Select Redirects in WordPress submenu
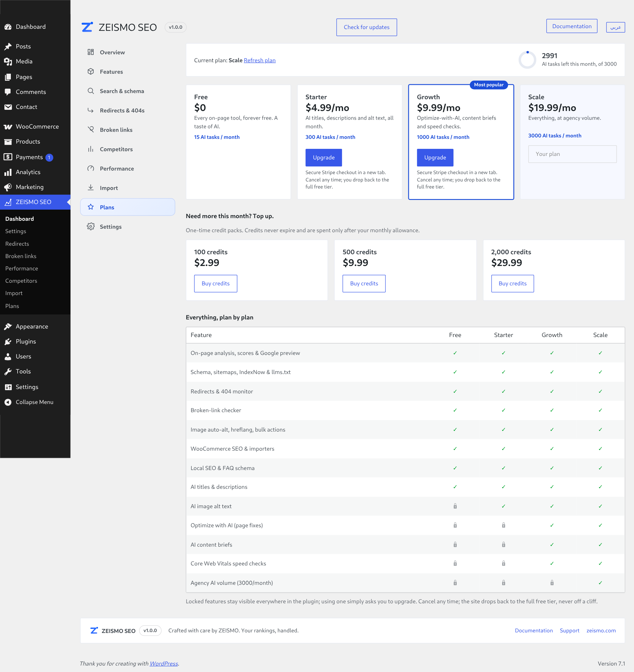This screenshot has height=672, width=634. (17, 244)
